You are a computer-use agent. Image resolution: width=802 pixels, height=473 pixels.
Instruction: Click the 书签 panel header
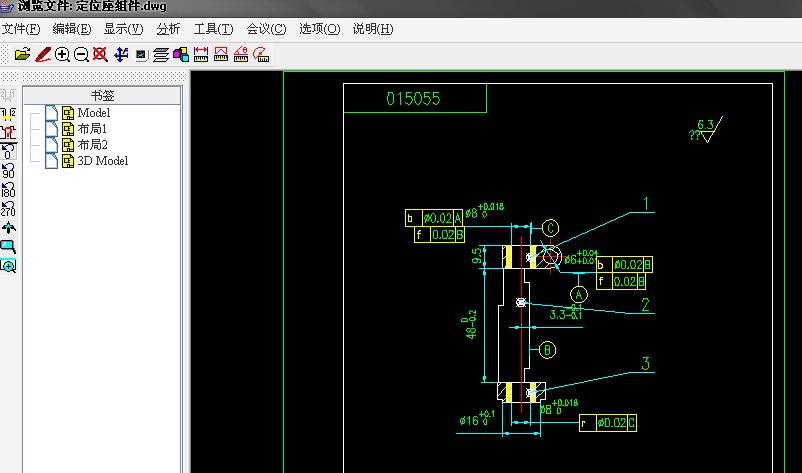pyautogui.click(x=102, y=96)
